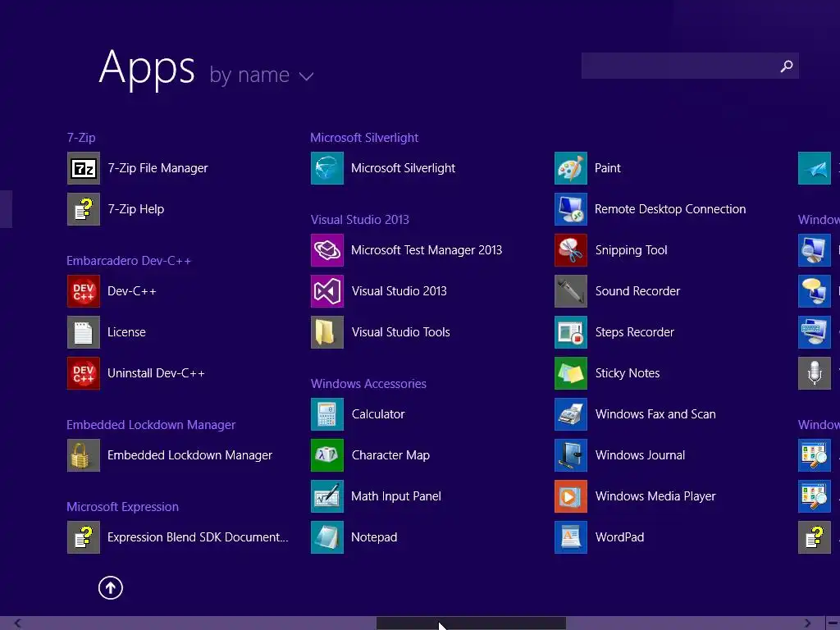Click the zoom-out minus button at bottom right
Viewport: 840px width, 630px height.
(833, 623)
